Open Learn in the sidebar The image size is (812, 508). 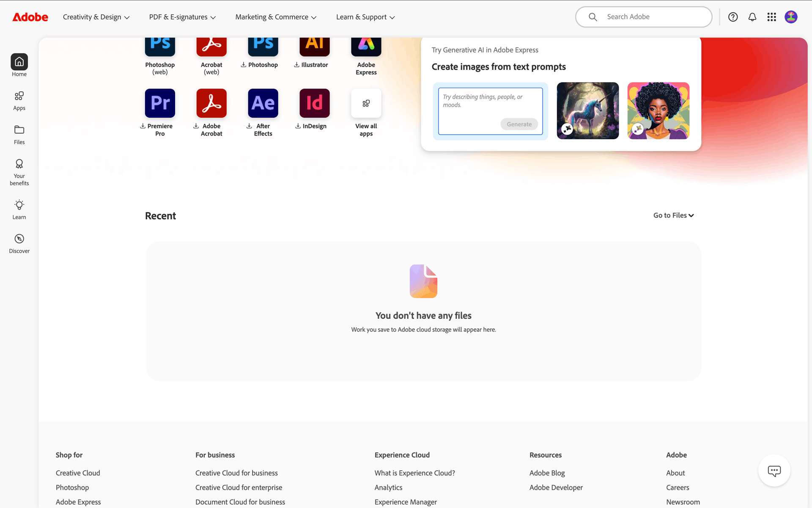[19, 210]
